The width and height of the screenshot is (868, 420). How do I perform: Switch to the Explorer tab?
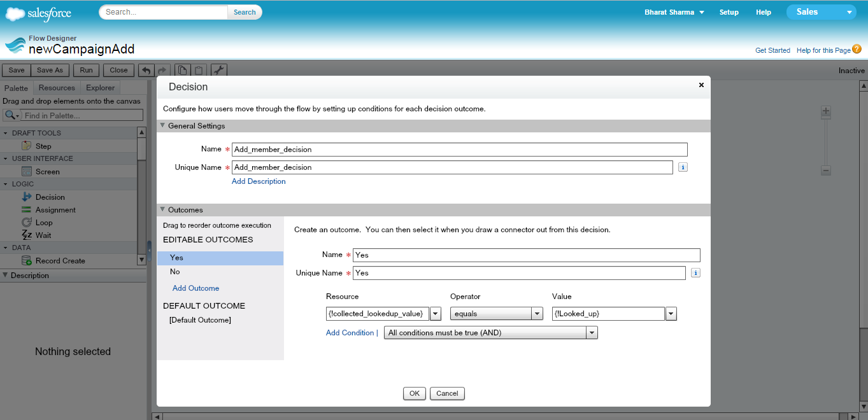[x=101, y=88]
